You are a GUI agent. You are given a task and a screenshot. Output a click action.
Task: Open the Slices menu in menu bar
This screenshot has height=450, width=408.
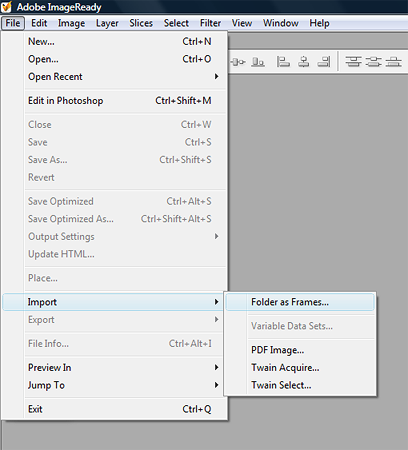[x=141, y=23]
